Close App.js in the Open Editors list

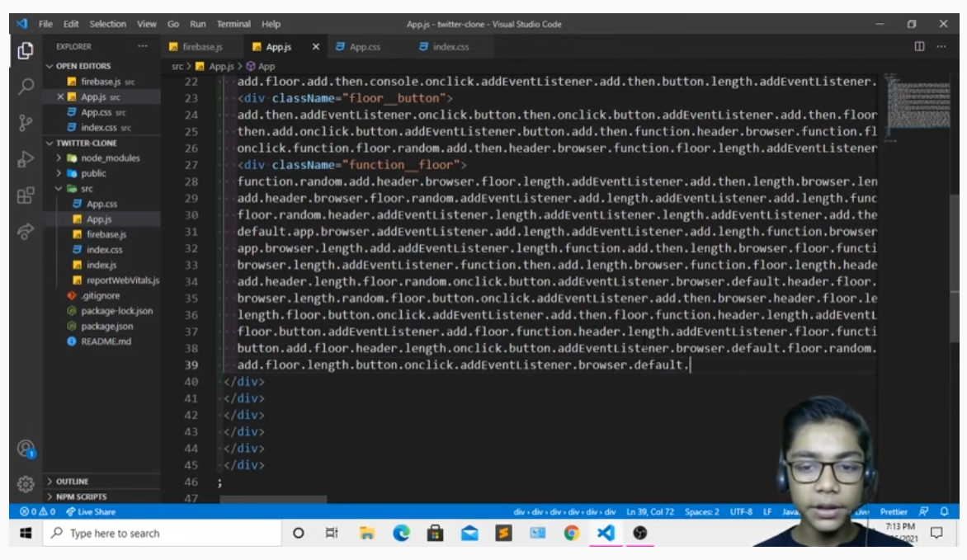tap(60, 96)
